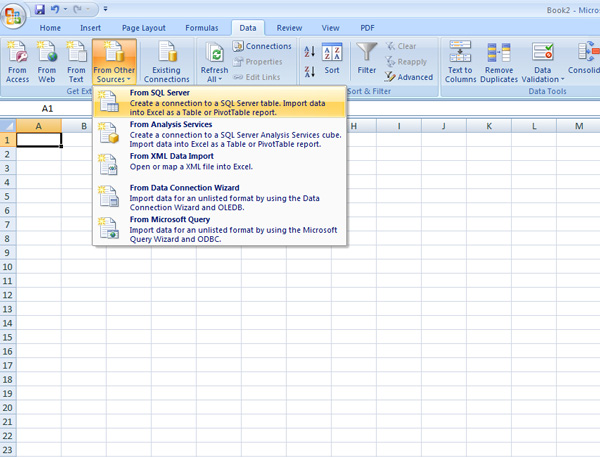Switch to the Insert tab
The height and width of the screenshot is (457, 600).
pyautogui.click(x=90, y=28)
